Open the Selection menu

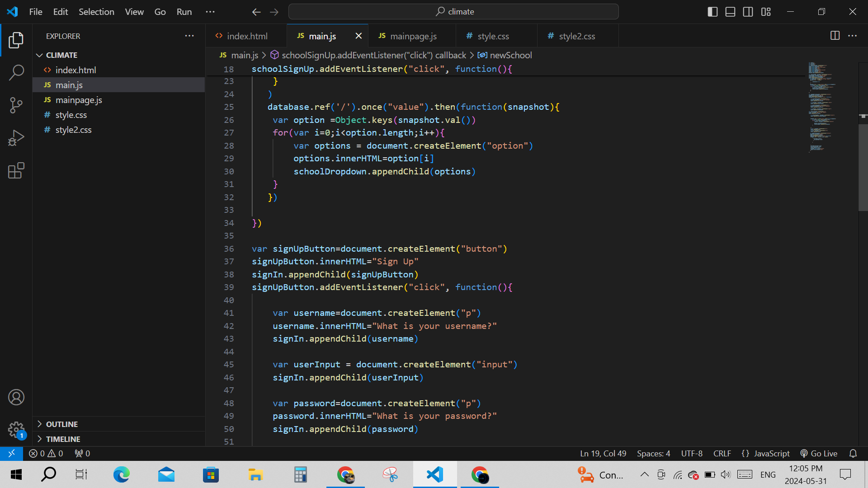96,12
